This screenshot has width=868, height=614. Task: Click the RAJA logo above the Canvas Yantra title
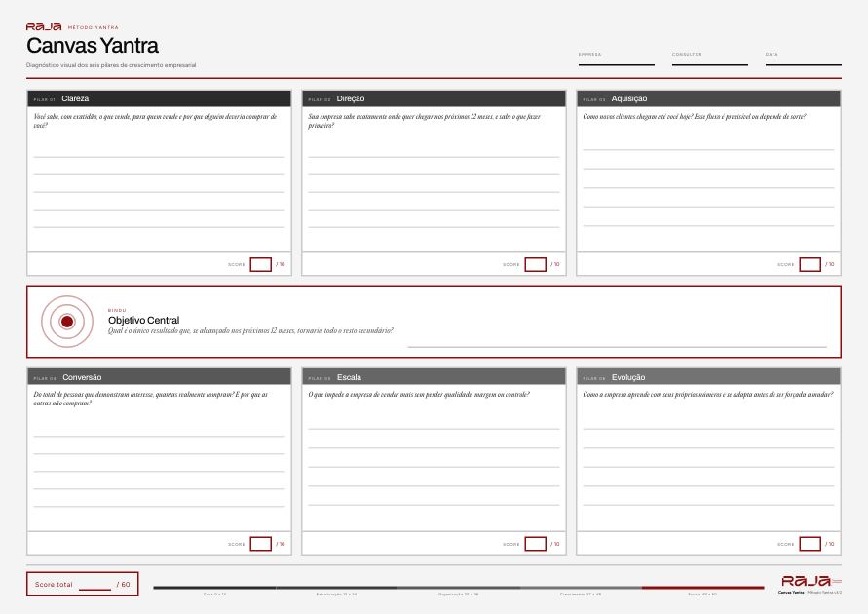44,26
